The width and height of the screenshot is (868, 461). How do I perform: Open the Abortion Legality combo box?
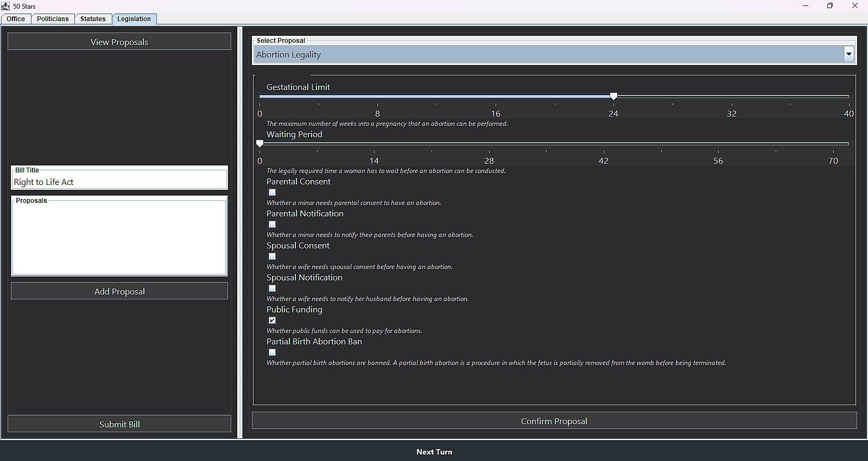pos(548,54)
